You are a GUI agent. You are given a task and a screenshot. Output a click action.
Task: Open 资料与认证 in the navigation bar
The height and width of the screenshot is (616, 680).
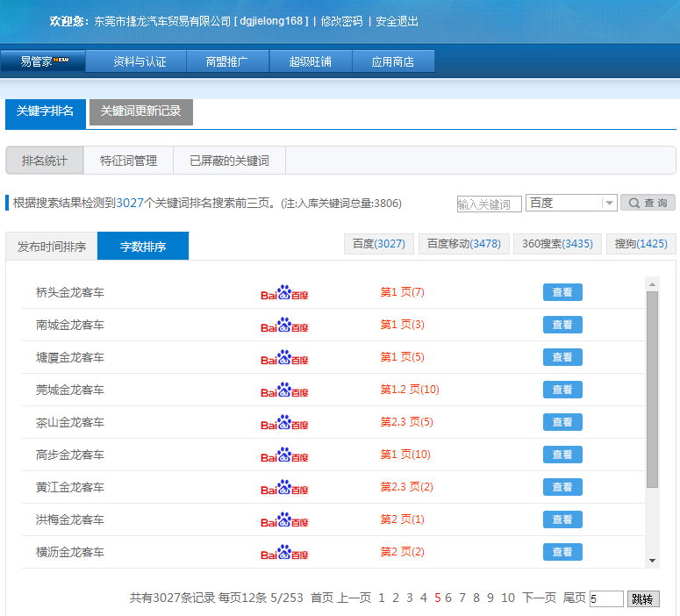140,61
